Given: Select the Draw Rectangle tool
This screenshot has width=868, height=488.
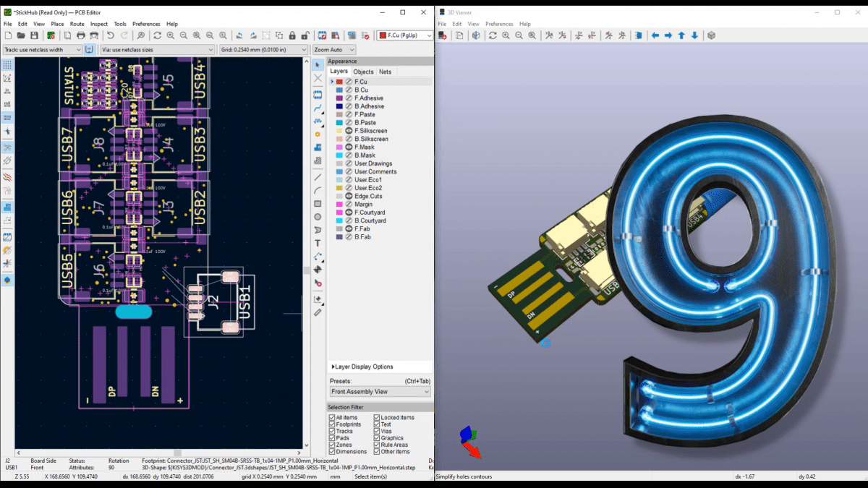Looking at the screenshot, I should [x=318, y=204].
